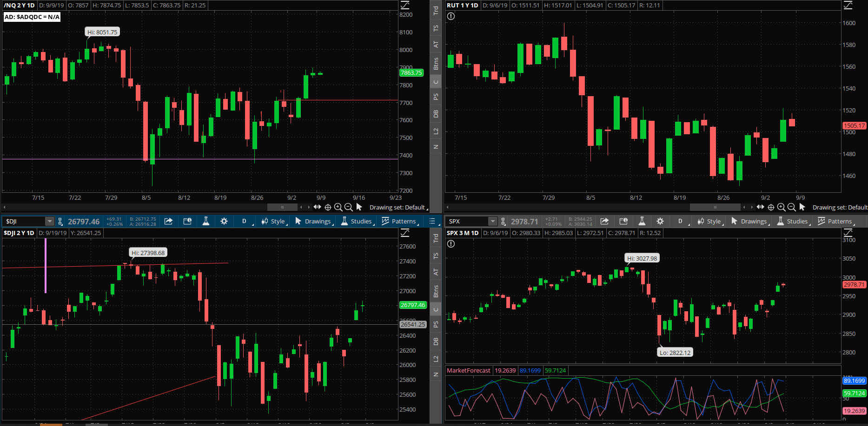Toggle the C sidebar gadget on /NQ chart
Screen dimensions: 868x426
click(436, 82)
